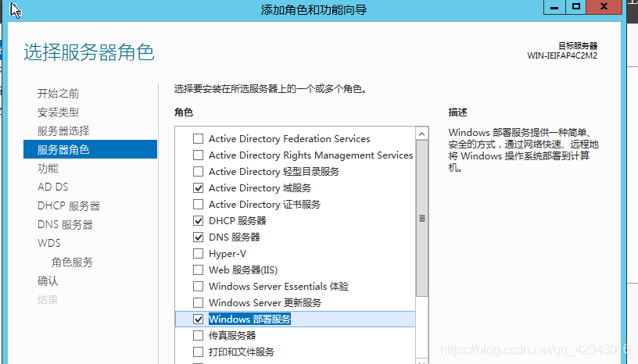This screenshot has height=364, width=638.
Task: Go to 安装类型 wizard step
Action: 58,112
